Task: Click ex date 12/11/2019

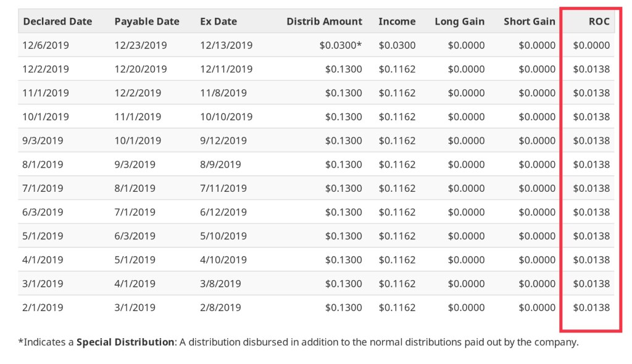Action: [x=226, y=69]
